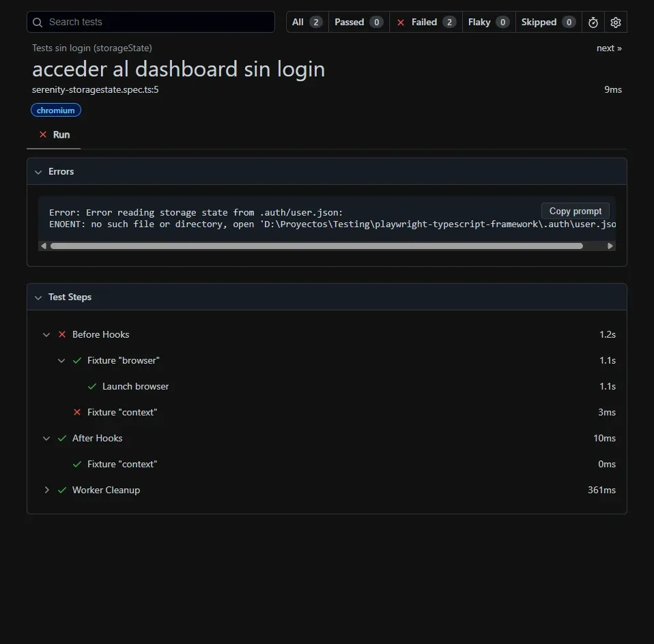Click the Copy prompt button
This screenshot has height=644, width=654.
[575, 211]
